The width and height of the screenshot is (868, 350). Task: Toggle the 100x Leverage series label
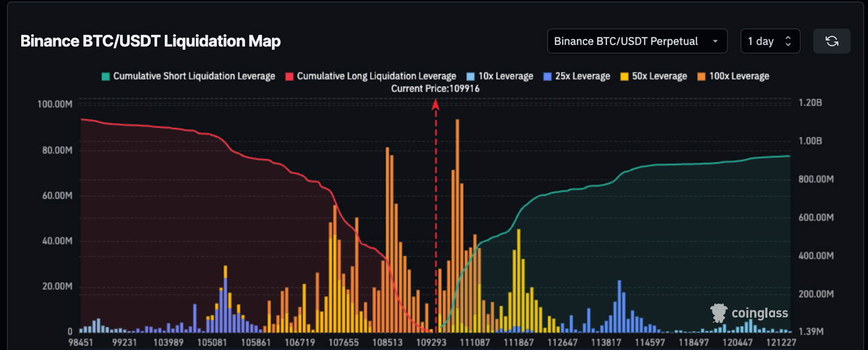point(739,76)
